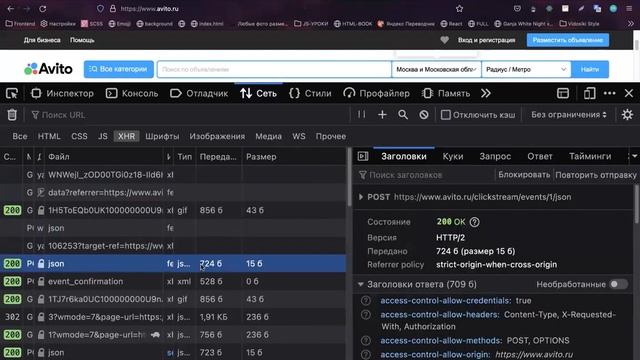Click the plus new request icon
The height and width of the screenshot is (360, 640).
382,115
